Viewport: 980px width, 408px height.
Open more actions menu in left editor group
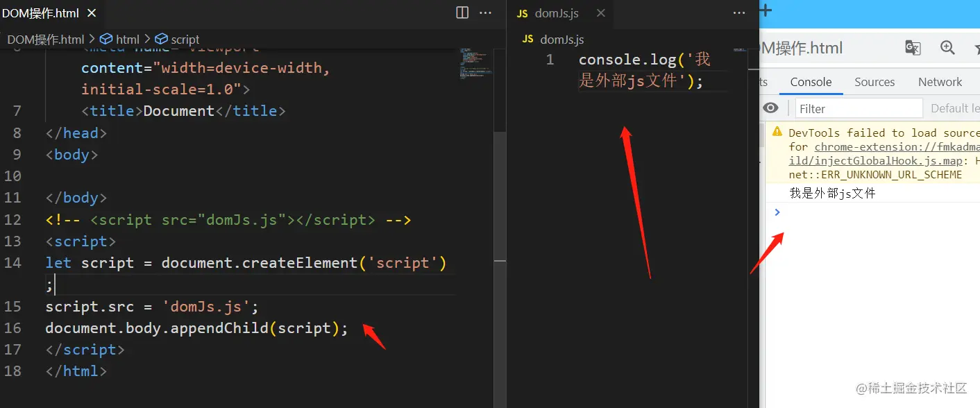[x=485, y=12]
